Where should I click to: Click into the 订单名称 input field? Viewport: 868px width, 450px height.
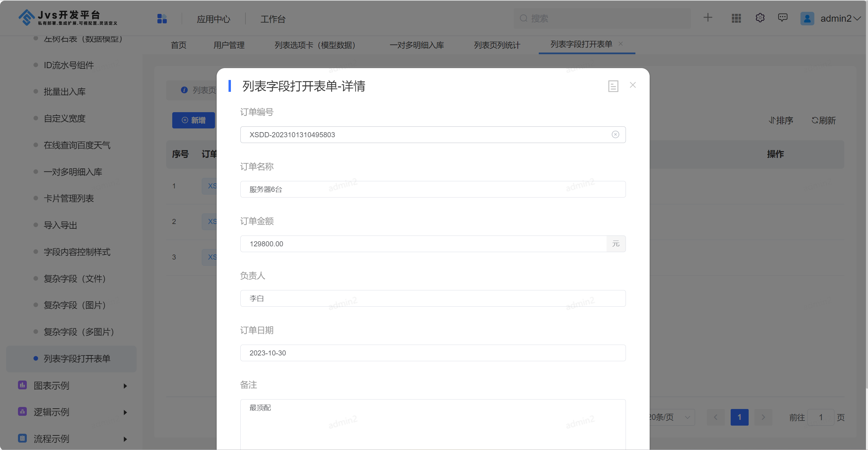pos(433,189)
